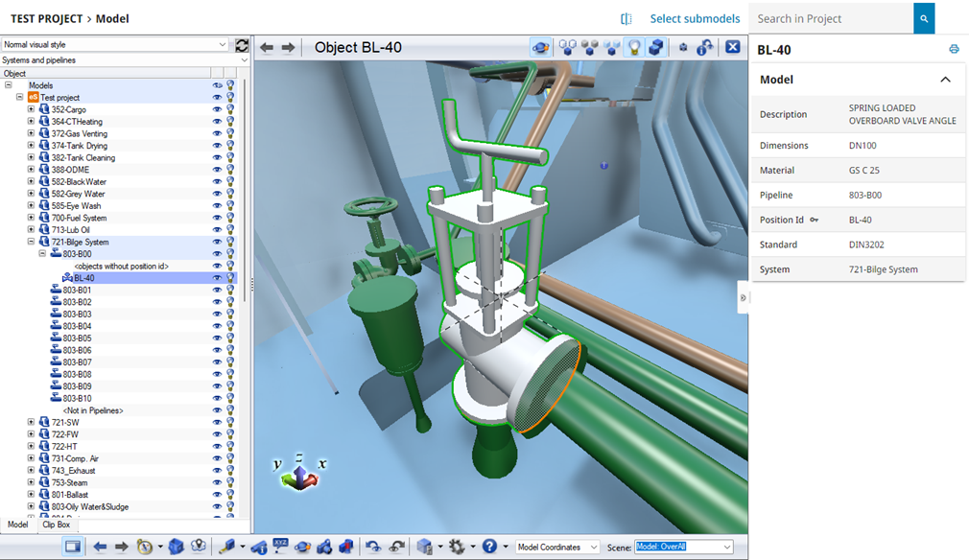Switch to the Clip Box tab

[x=55, y=525]
